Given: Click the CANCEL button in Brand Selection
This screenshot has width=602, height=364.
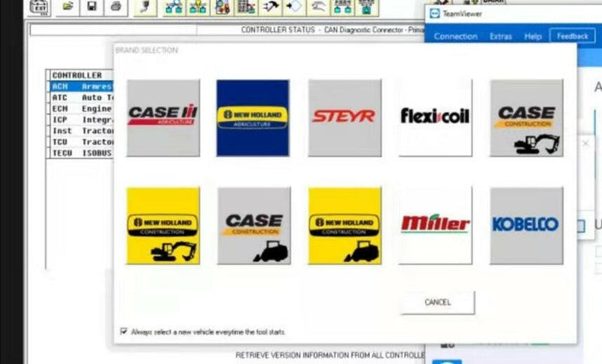Looking at the screenshot, I should click(x=438, y=302).
